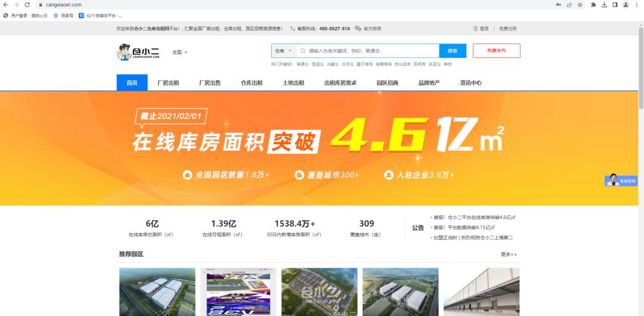This screenshot has height=316, width=644.
Task: Click the browser forward arrow
Action: [x=17, y=5]
